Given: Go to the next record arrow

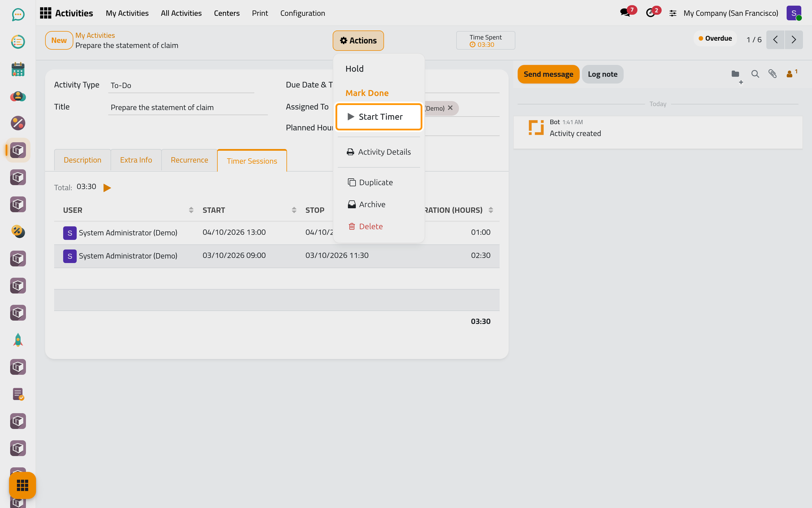Looking at the screenshot, I should [794, 40].
